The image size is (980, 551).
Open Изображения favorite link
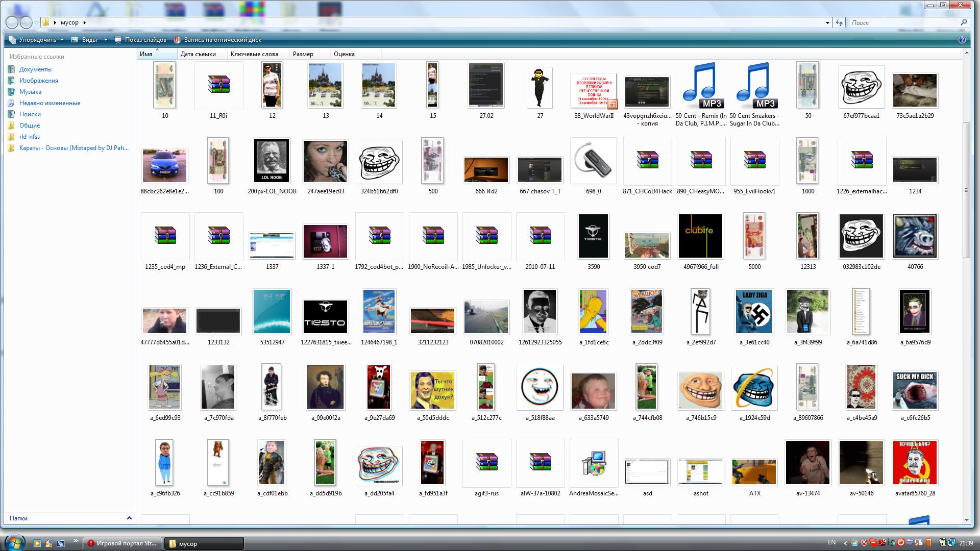[x=39, y=81]
